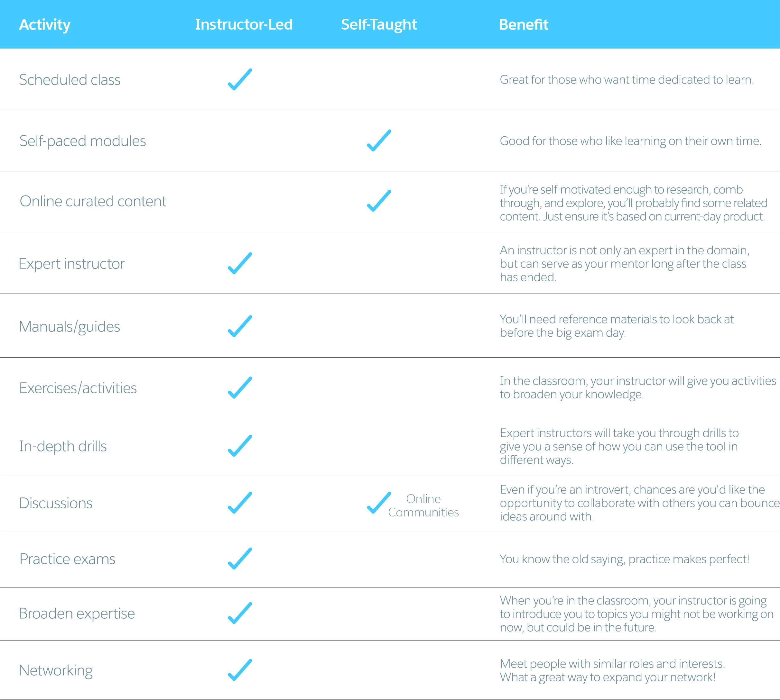Click the Expert instructor checkmark
Viewport: 780px width, 700px height.
point(240,263)
